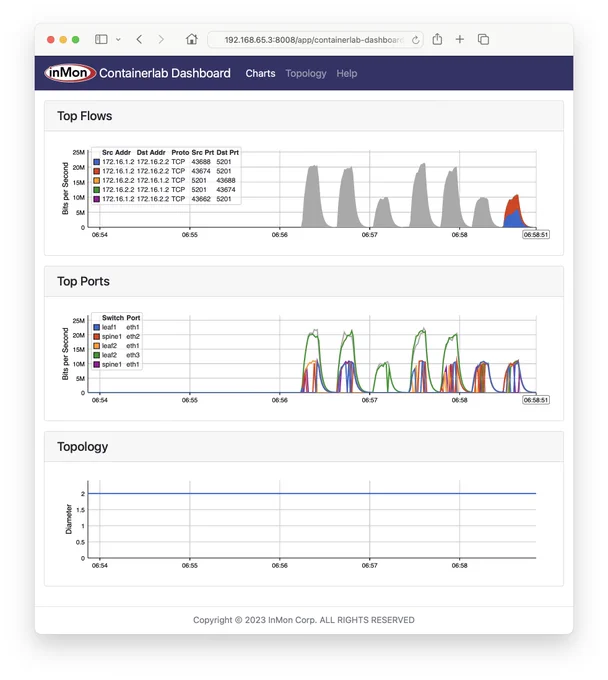Image resolution: width=608 pixels, height=680 pixels.
Task: Click Switch legend column header
Action: pyautogui.click(x=113, y=318)
